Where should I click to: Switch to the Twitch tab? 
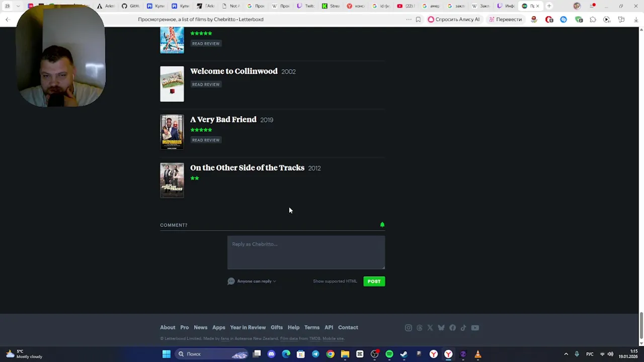click(x=306, y=6)
